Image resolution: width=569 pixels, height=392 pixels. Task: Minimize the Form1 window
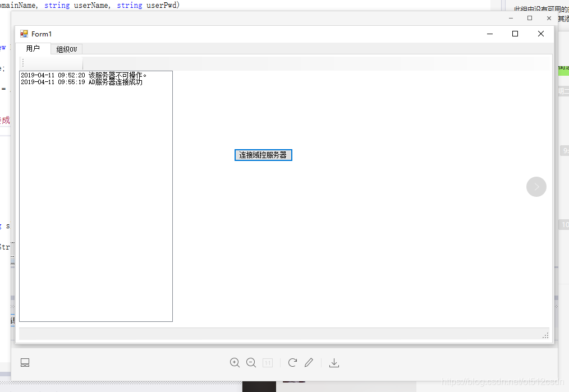click(490, 34)
